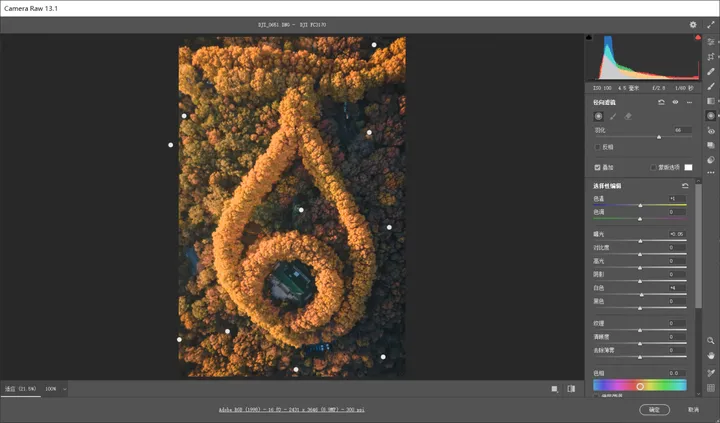
Task: Edit the whites value field +4
Action: click(x=676, y=288)
